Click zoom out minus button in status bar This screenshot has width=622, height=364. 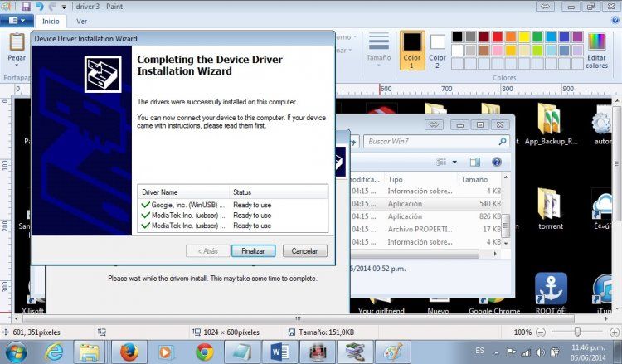540,332
